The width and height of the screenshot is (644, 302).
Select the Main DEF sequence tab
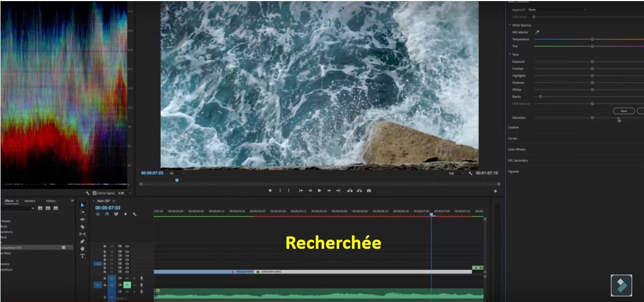[104, 201]
